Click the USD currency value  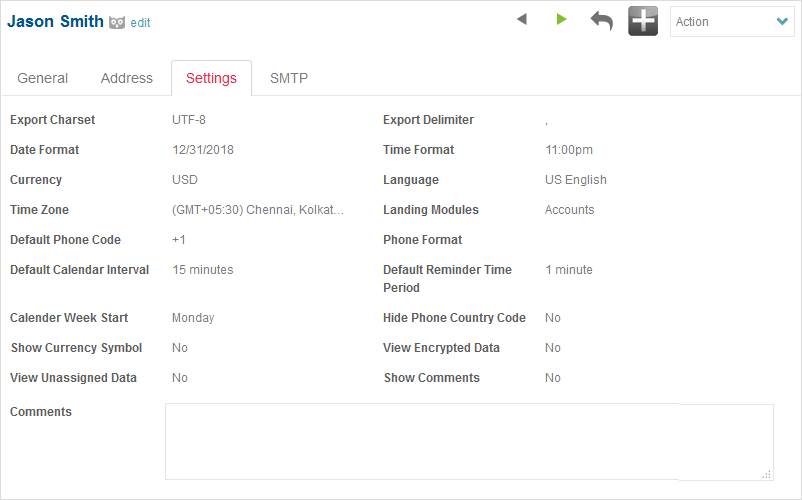point(185,180)
